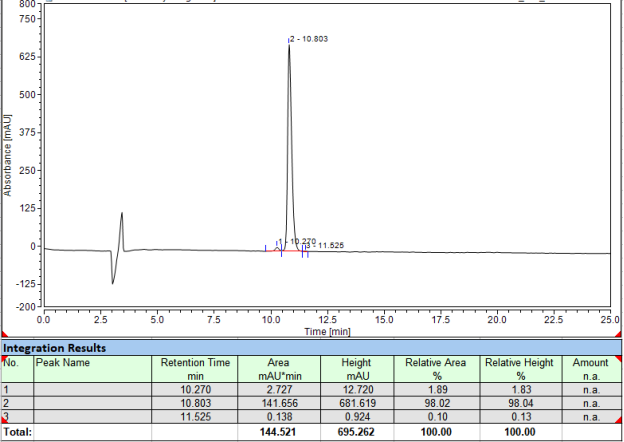This screenshot has width=624, height=442.
Task: Click the height value 0.924 in row 3
Action: [358, 415]
